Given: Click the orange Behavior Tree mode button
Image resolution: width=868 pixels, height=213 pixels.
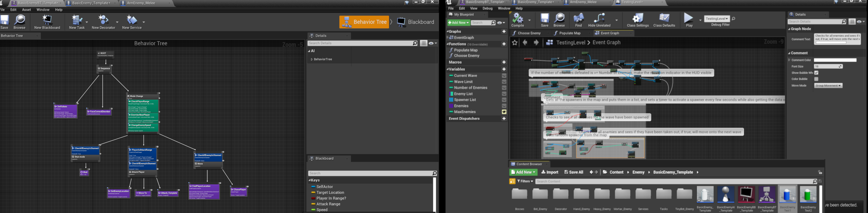Looking at the screenshot, I should (364, 22).
